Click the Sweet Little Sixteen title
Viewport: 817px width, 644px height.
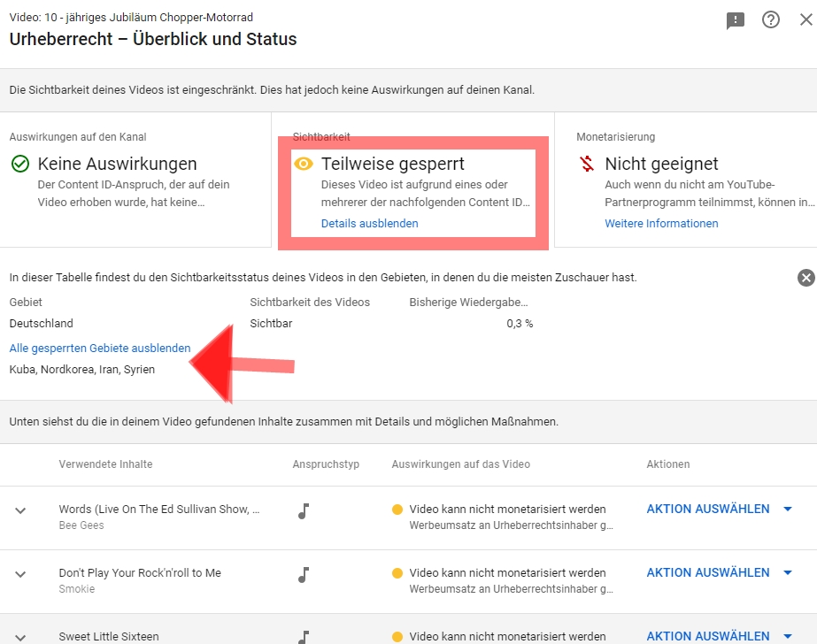click(x=108, y=636)
